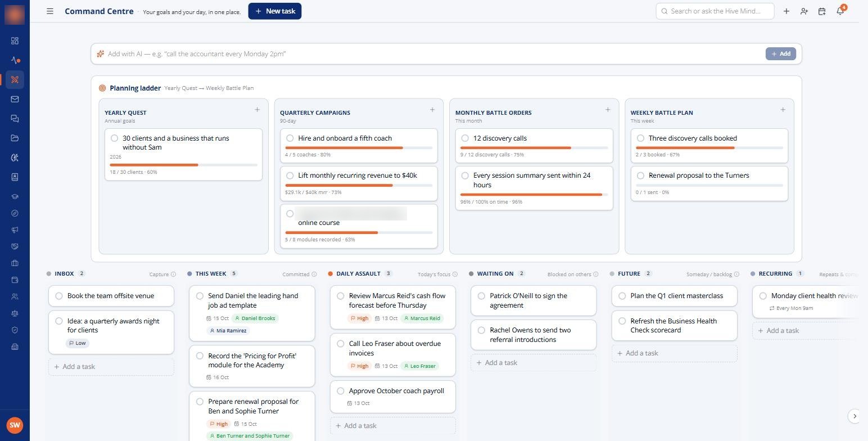Viewport: 868px width, 441px height.
Task: Open the briefcase icon in sidebar
Action: point(15,263)
